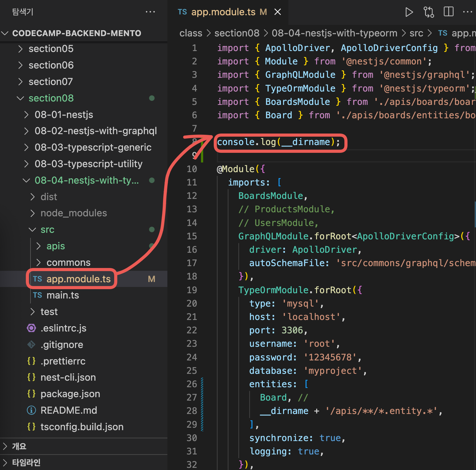Open main.ts in the explorer
Image resolution: width=476 pixels, height=470 pixels.
point(84,295)
